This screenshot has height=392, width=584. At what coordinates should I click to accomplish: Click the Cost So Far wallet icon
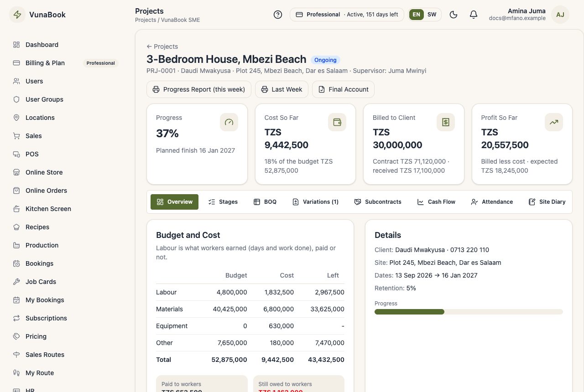[x=337, y=122]
